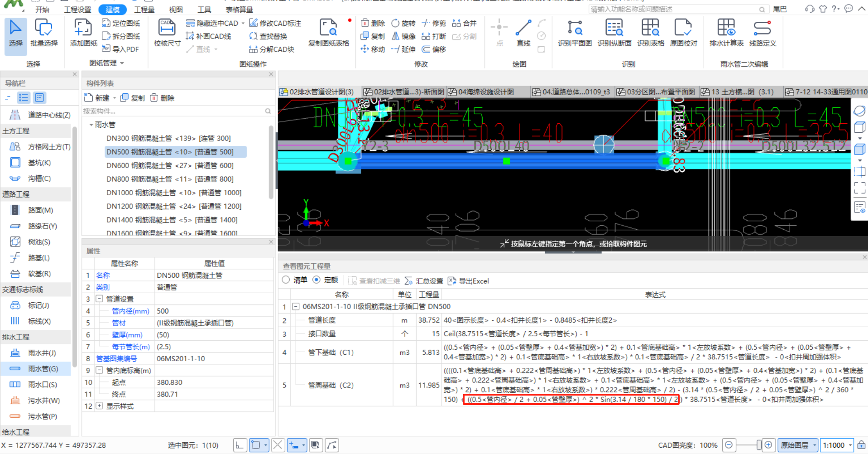The height and width of the screenshot is (454, 868).
Task: Open the 视图 ribbon tab
Action: (176, 10)
